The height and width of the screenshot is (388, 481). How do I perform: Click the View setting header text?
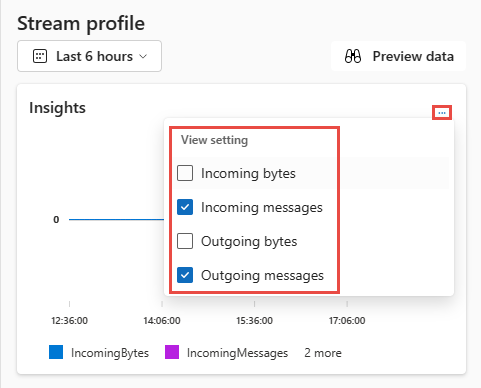pyautogui.click(x=214, y=140)
